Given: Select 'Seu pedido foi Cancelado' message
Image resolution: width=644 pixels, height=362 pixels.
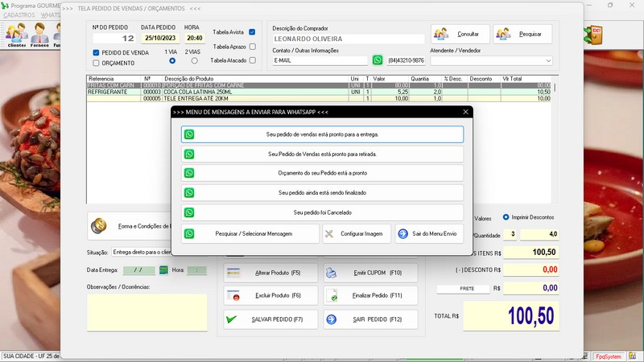Looking at the screenshot, I should [322, 212].
